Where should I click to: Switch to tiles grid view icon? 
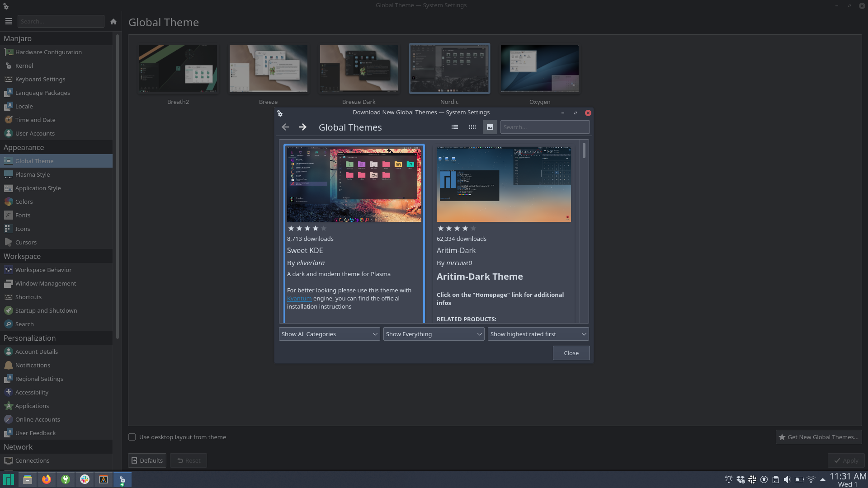472,127
